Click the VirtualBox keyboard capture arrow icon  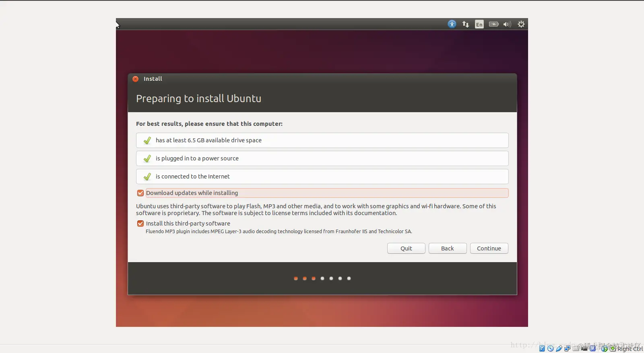(x=613, y=349)
